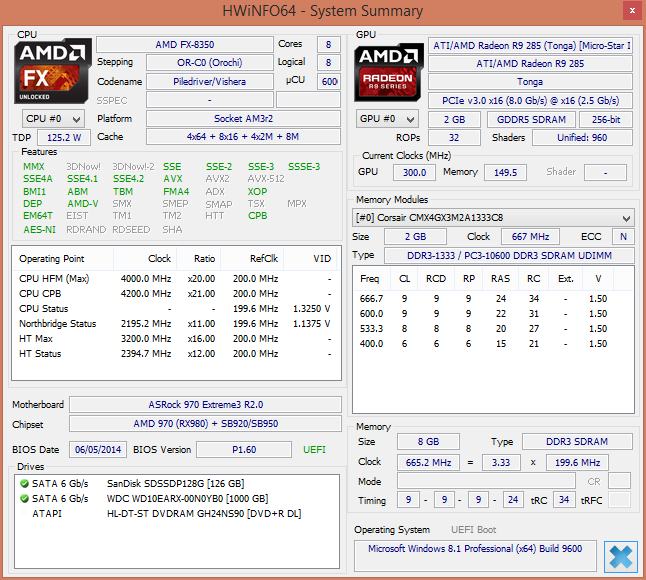The width and height of the screenshot is (646, 580).
Task: Click the blue X close icon at bottom
Action: point(620,557)
